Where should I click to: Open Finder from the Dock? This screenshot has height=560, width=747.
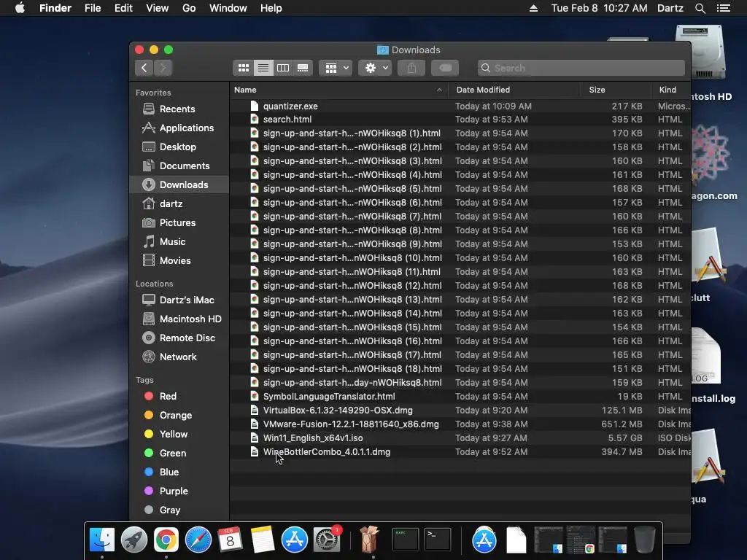(x=102, y=540)
